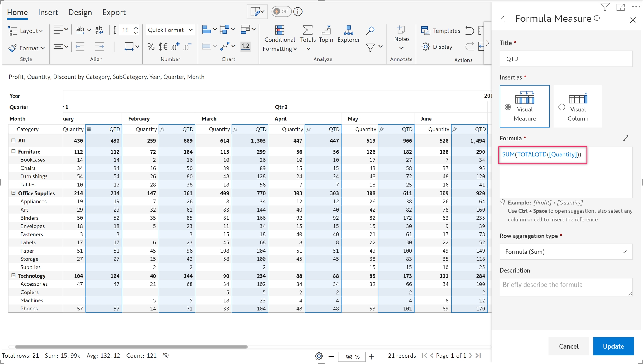This screenshot has height=364, width=643.
Task: Open the Templates gallery
Action: pyautogui.click(x=441, y=31)
